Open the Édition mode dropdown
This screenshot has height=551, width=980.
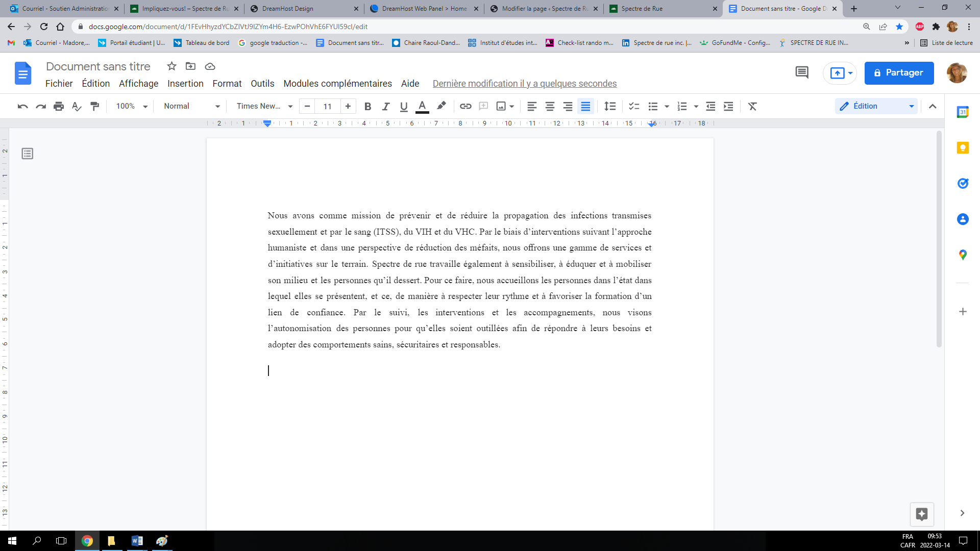coord(876,106)
